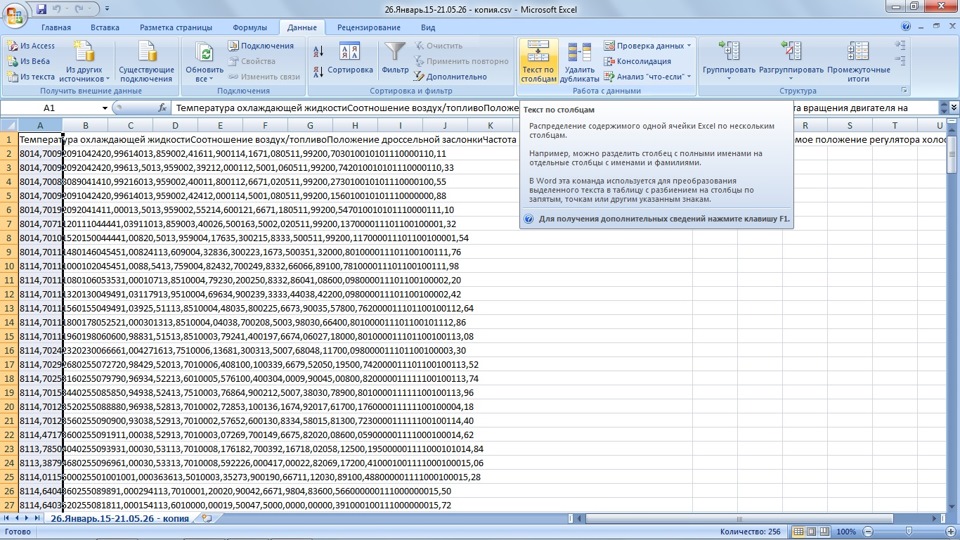Open Дополнительно advanced filter
This screenshot has height=540, width=960.
pyautogui.click(x=450, y=77)
